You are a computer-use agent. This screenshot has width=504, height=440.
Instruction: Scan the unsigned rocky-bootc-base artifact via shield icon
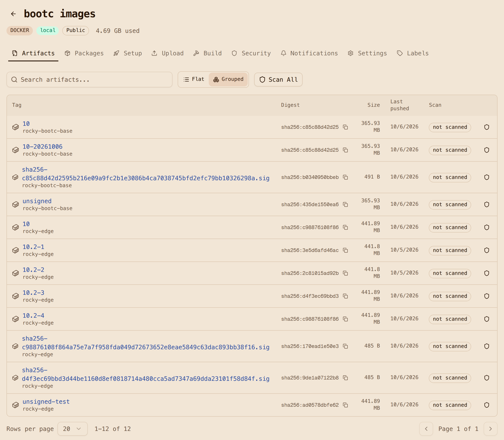(x=486, y=204)
